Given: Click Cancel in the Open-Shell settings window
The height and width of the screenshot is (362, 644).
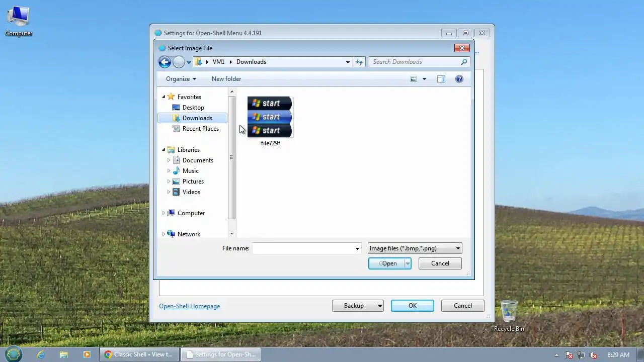Looking at the screenshot, I should (x=463, y=306).
